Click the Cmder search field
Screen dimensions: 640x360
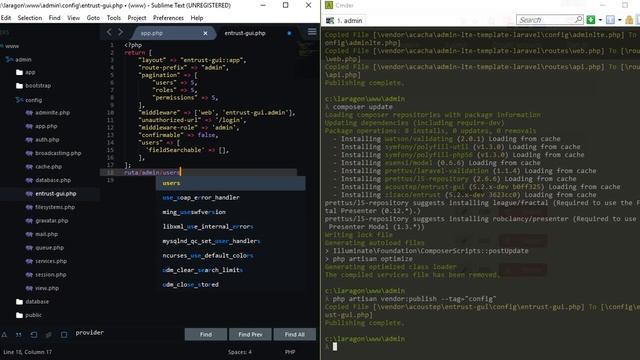pos(549,20)
